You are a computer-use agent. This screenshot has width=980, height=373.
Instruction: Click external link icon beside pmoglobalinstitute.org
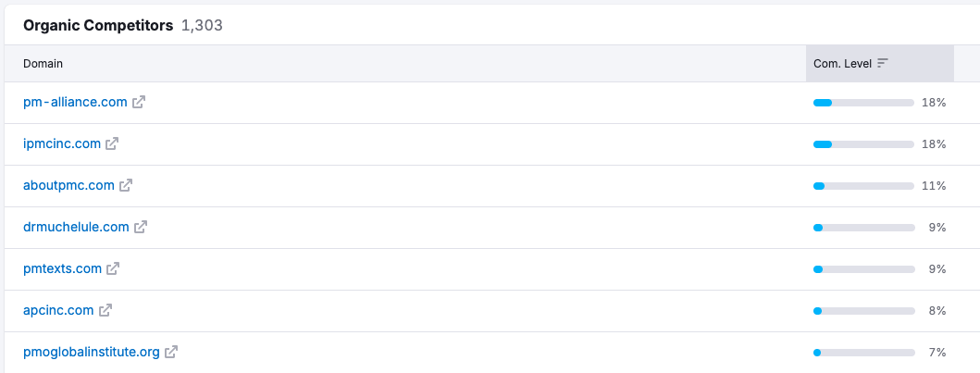coord(171,352)
